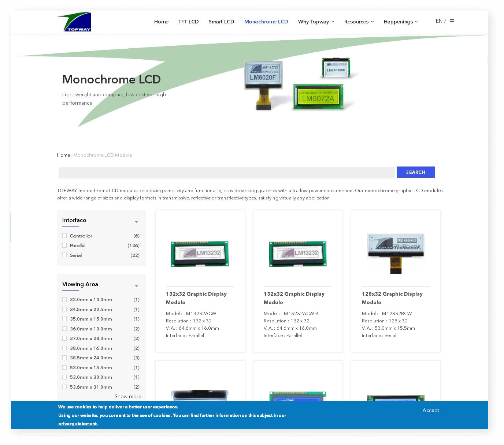This screenshot has width=504, height=445.
Task: Open the Smart LCD page
Action: coord(221,22)
